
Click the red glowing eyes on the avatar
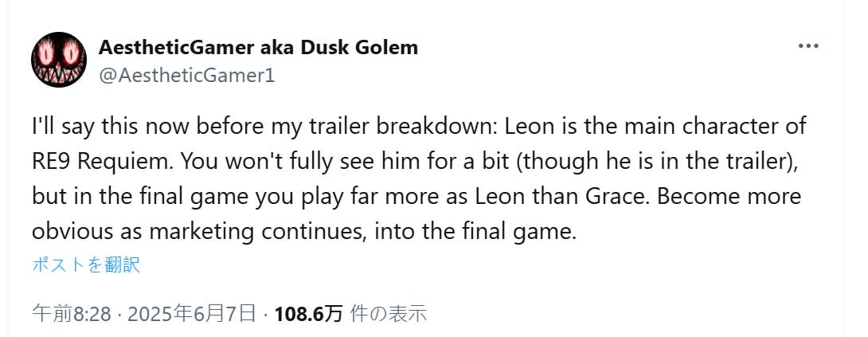[x=58, y=54]
